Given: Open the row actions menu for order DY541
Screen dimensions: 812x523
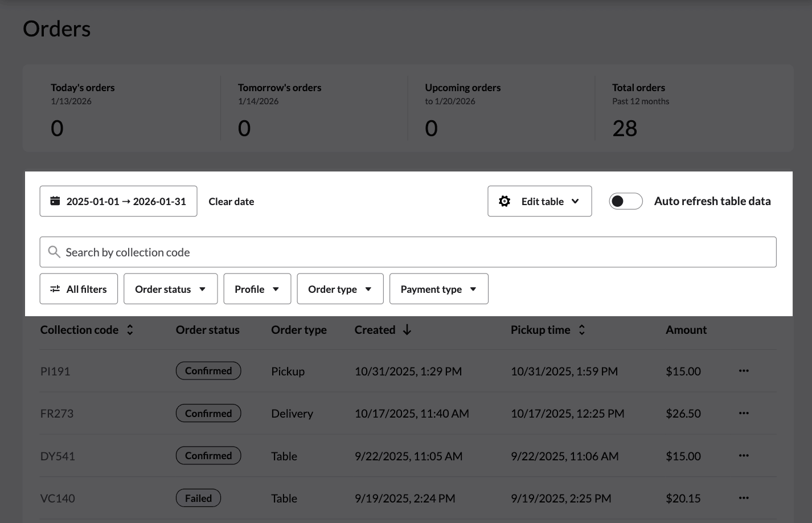Looking at the screenshot, I should [x=744, y=455].
